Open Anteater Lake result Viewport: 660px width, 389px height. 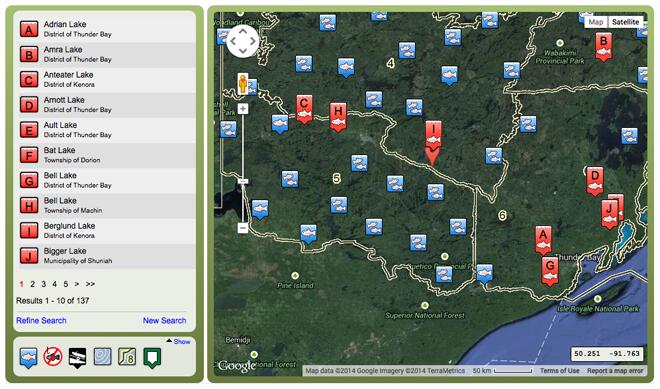pyautogui.click(x=107, y=80)
